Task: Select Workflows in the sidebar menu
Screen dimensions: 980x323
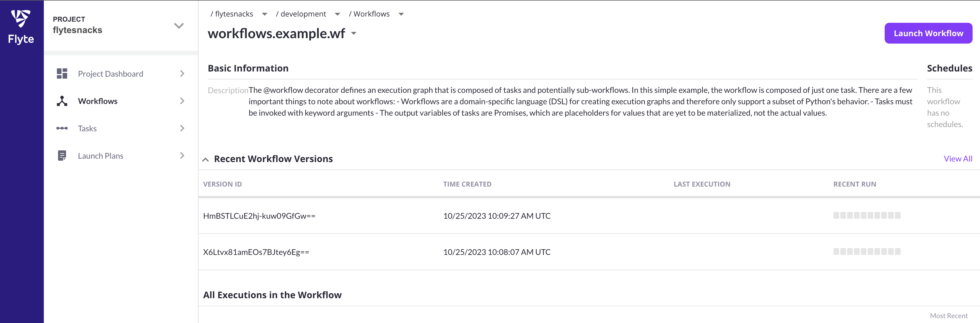Action: click(98, 101)
